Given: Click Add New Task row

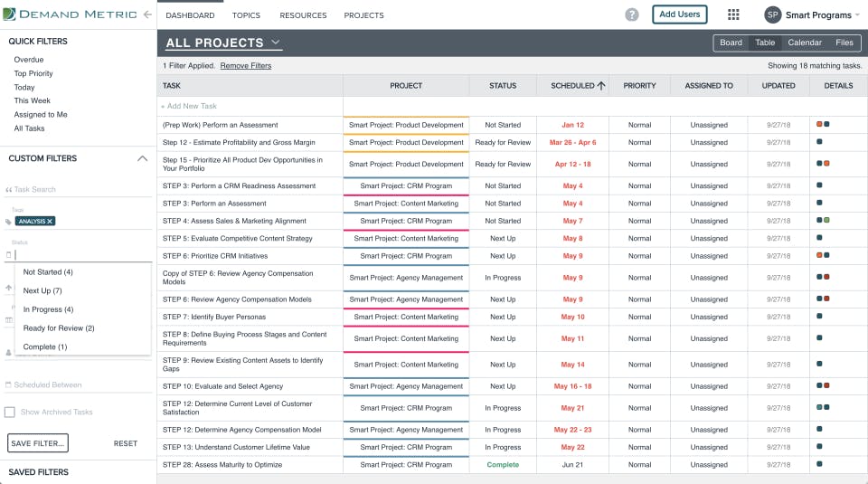Looking at the screenshot, I should (250, 106).
